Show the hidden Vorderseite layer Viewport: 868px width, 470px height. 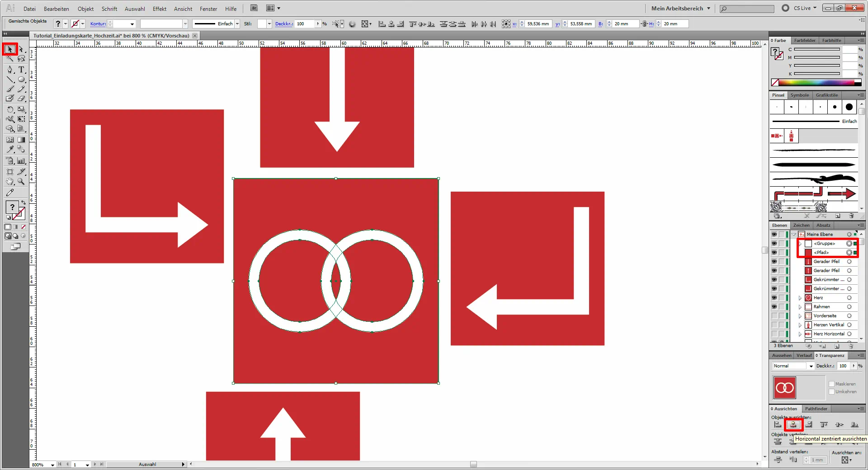[774, 316]
